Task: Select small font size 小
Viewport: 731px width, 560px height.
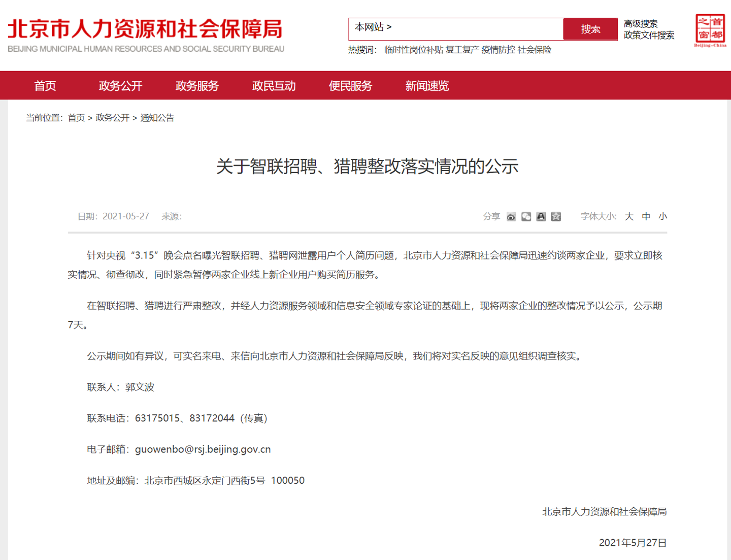Action: (663, 216)
